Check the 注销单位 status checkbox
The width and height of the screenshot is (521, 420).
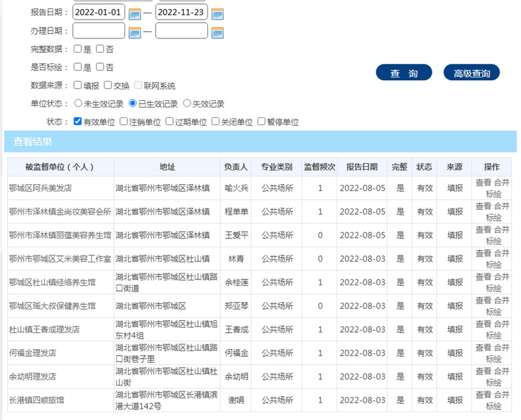click(124, 121)
